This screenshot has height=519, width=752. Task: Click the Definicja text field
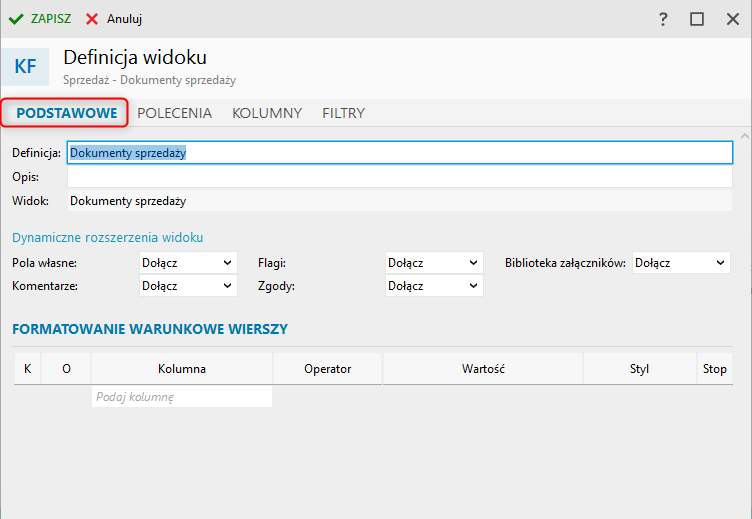click(x=400, y=153)
